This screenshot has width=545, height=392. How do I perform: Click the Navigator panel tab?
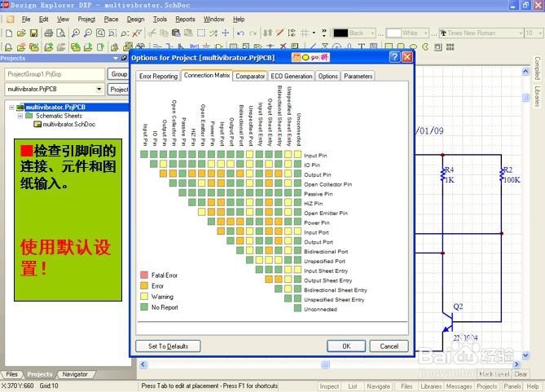(75, 375)
